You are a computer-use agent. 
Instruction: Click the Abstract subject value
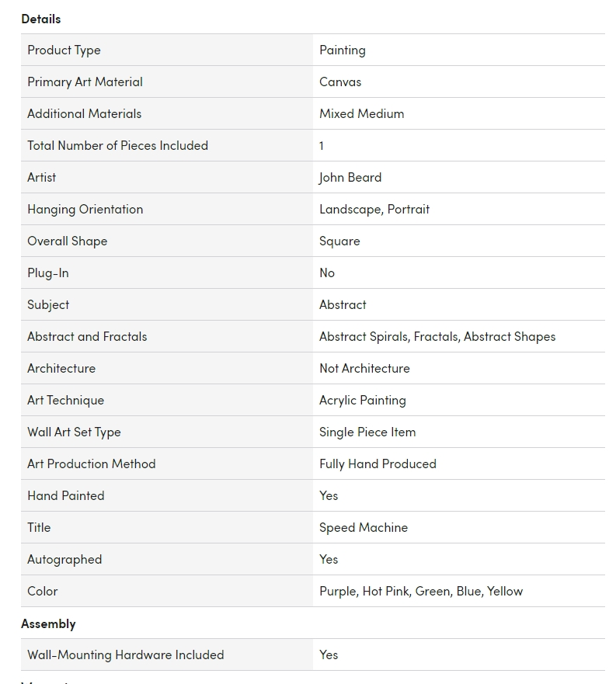(343, 305)
